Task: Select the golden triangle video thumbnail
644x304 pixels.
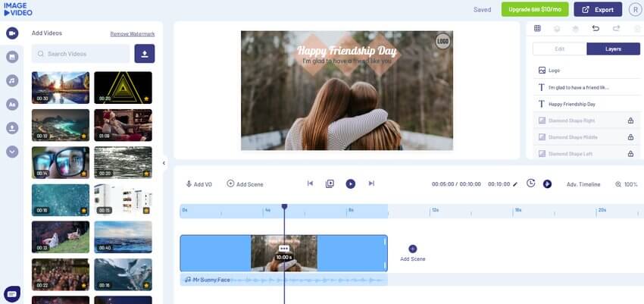Action: tap(123, 87)
